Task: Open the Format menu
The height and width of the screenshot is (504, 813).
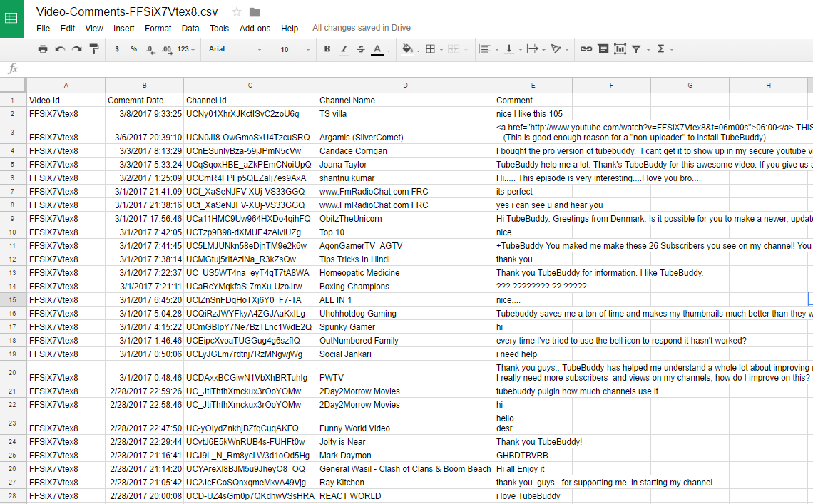Action: click(x=158, y=29)
